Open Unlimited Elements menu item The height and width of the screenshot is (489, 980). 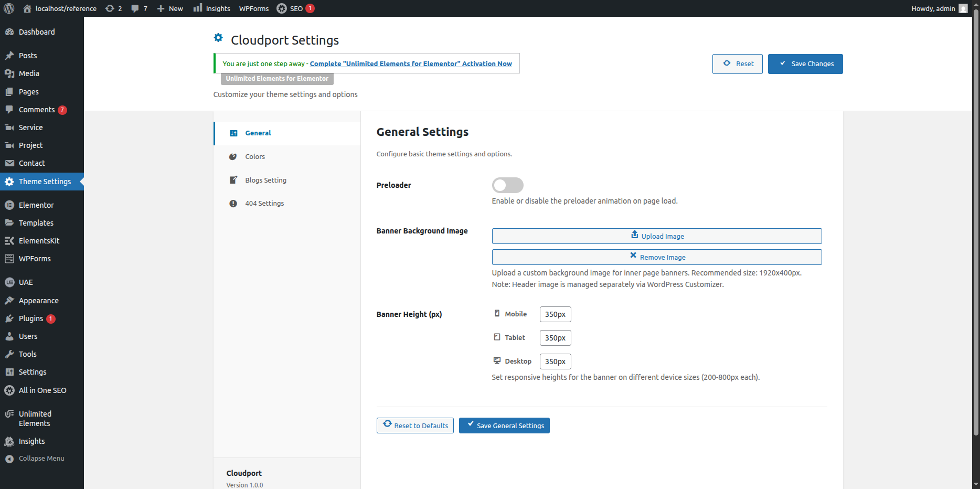[x=42, y=419]
